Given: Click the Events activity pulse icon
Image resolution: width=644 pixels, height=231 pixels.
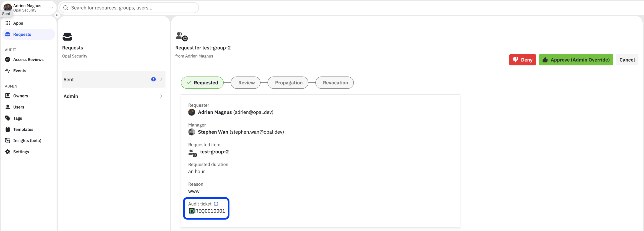Looking at the screenshot, I should pyautogui.click(x=7, y=71).
